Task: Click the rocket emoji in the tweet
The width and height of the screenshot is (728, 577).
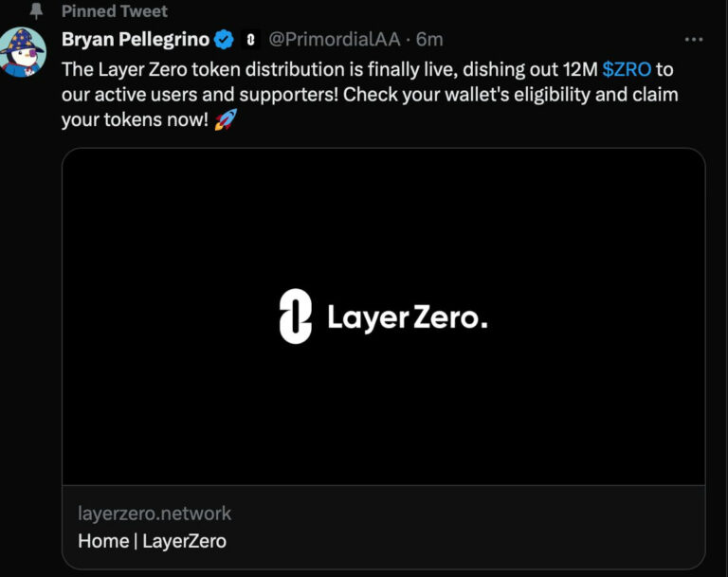Action: (x=225, y=120)
